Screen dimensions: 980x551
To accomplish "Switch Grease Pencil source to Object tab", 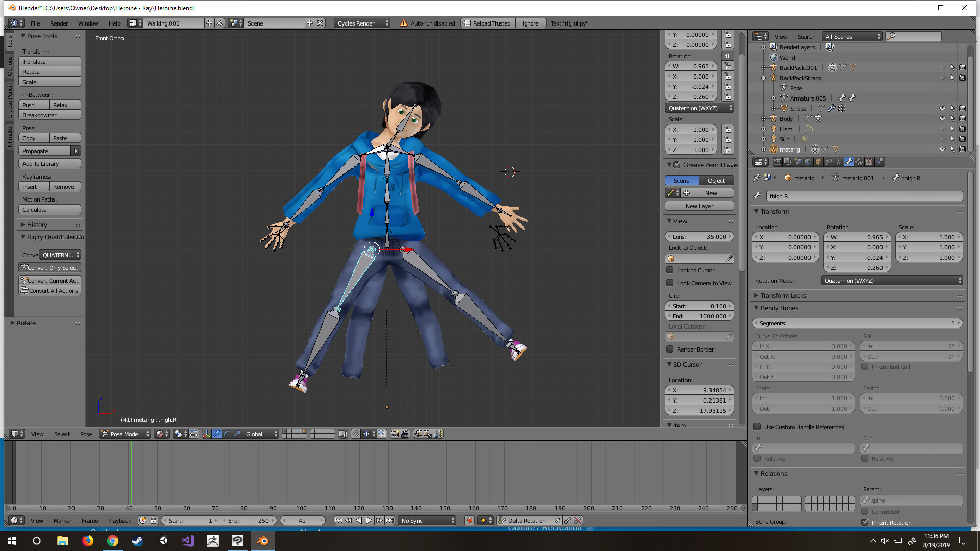I will click(716, 181).
